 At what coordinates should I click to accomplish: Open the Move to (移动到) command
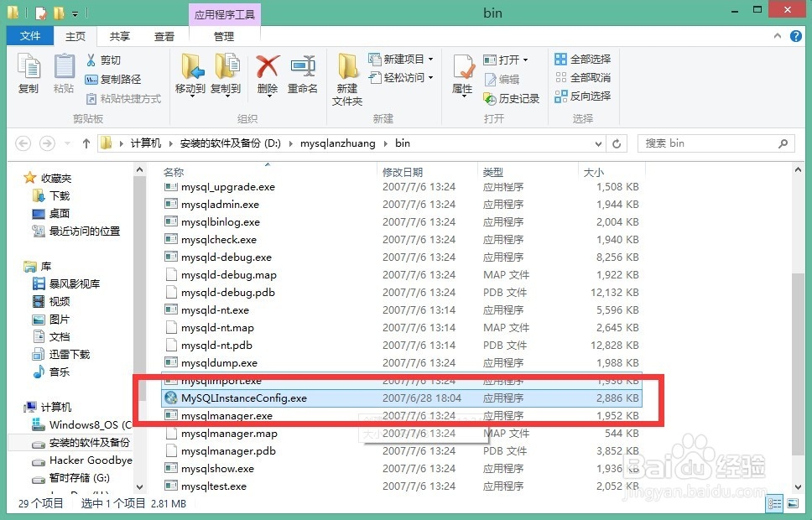[190, 75]
